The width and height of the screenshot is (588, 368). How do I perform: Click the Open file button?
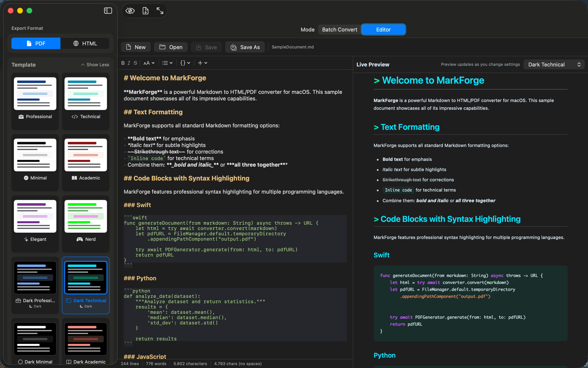click(171, 47)
